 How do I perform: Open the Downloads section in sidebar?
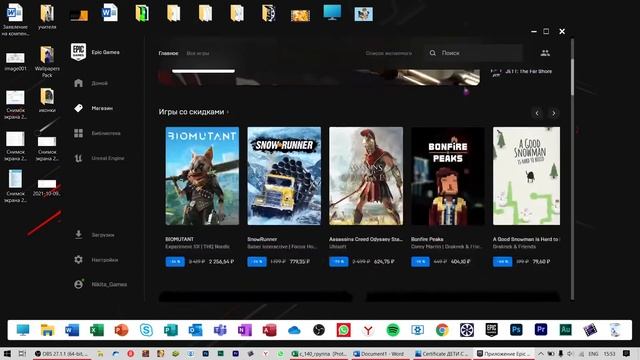[95, 235]
